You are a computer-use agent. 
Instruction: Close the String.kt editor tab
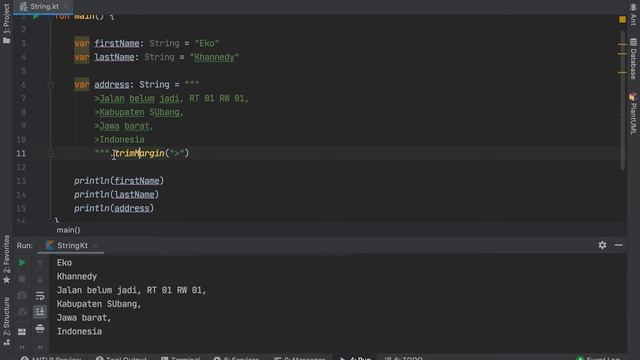point(66,7)
